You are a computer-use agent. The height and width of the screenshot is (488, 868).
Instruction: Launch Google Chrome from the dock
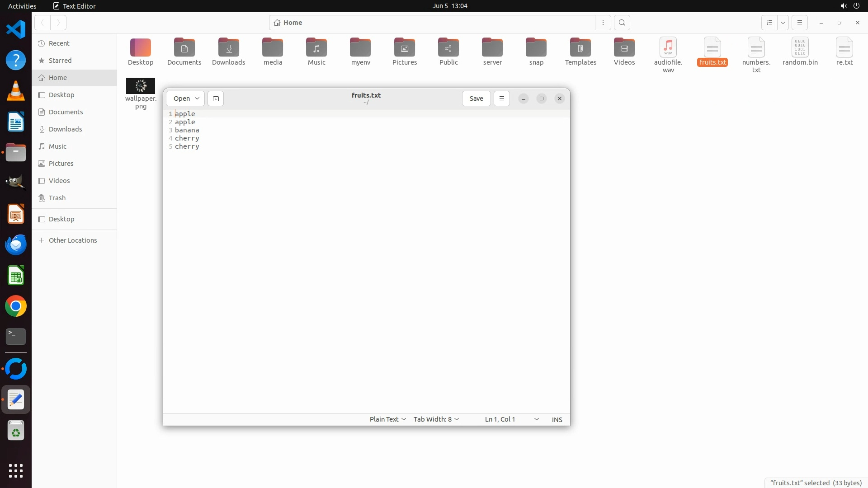tap(16, 306)
